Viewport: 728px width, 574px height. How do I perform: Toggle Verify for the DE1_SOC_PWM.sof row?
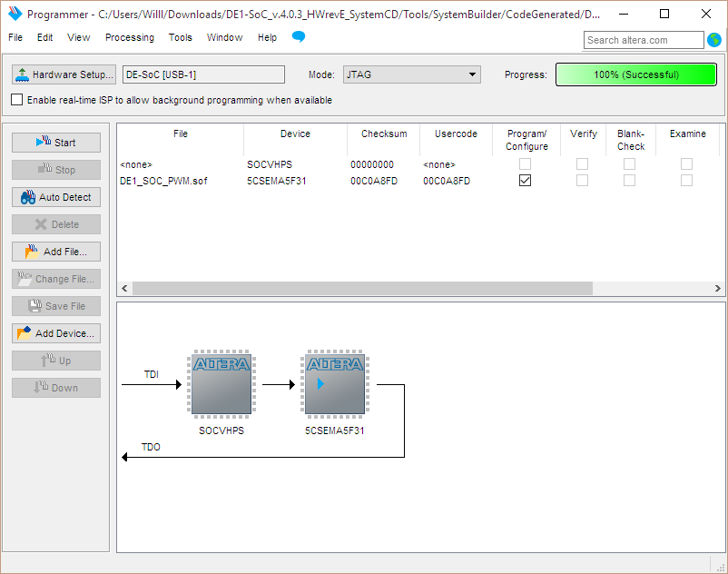pos(582,180)
